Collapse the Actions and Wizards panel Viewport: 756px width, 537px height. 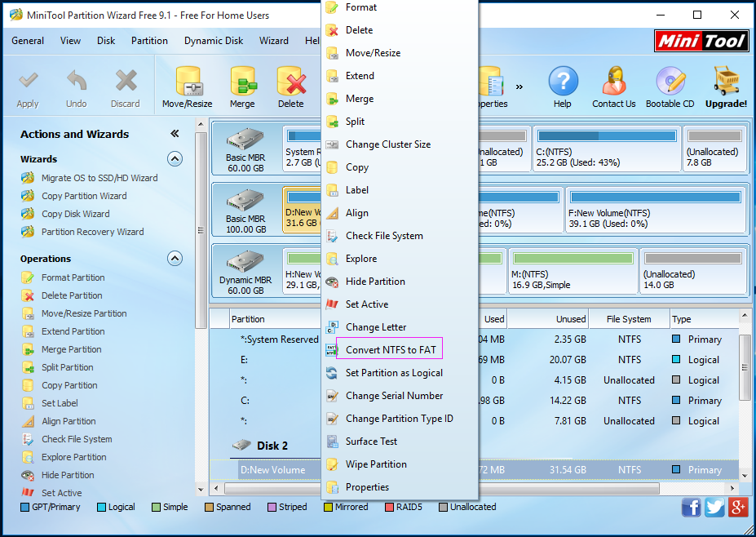click(175, 134)
